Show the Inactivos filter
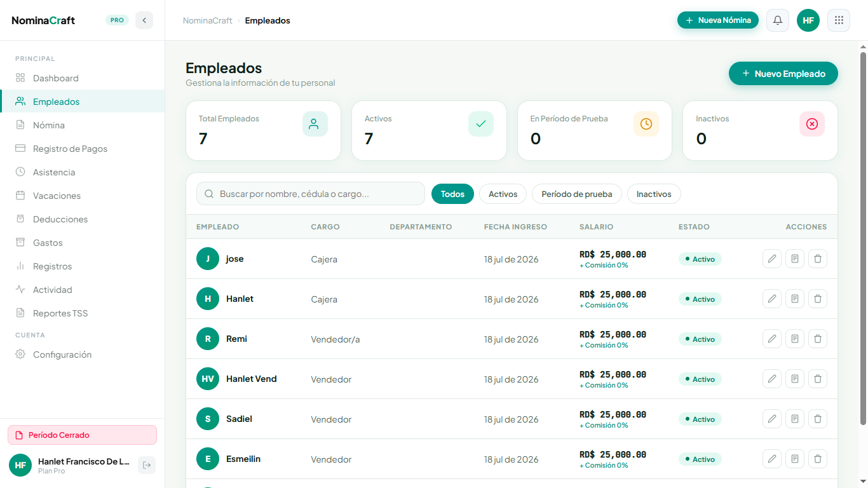This screenshot has width=868, height=488. (654, 194)
